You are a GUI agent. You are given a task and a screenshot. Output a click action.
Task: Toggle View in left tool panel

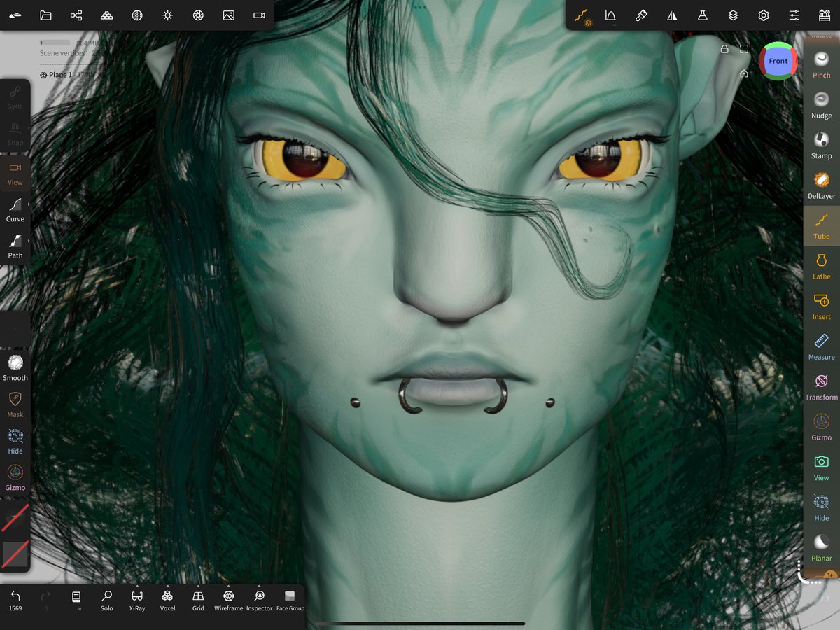tap(15, 173)
